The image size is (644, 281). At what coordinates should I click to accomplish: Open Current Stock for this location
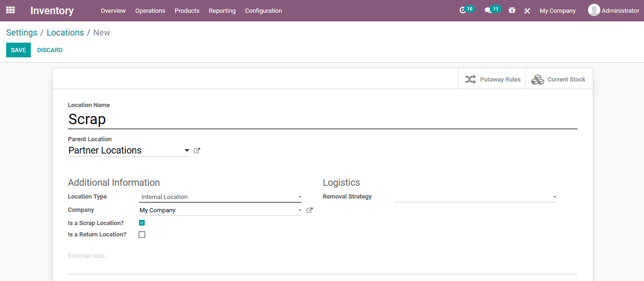(559, 79)
